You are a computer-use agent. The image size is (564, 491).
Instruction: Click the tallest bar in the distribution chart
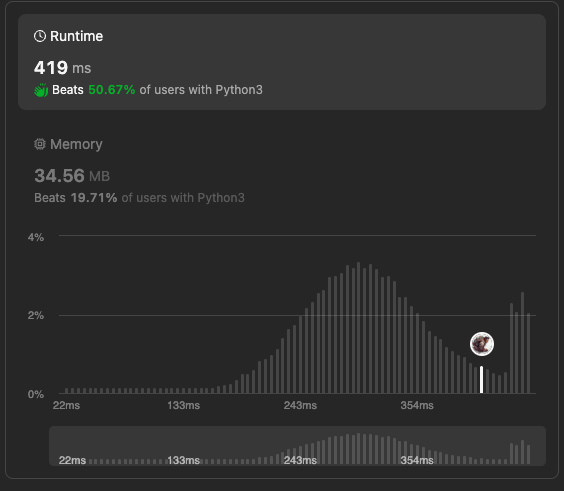coord(358,328)
